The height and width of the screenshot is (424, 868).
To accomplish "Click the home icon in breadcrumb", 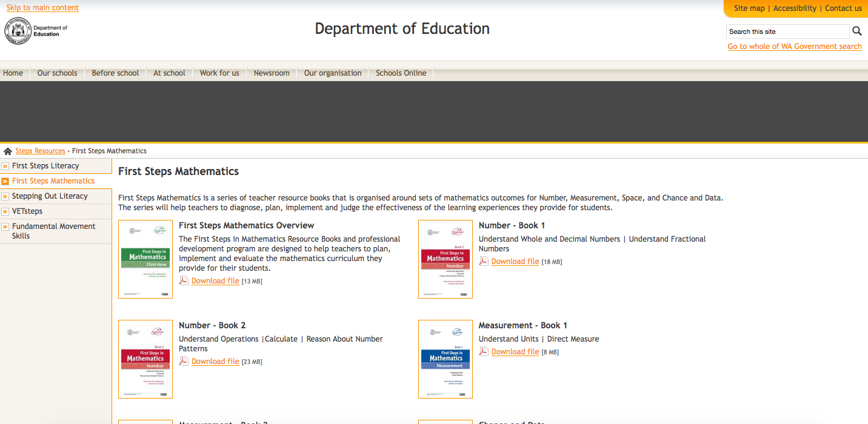I will pyautogui.click(x=8, y=151).
